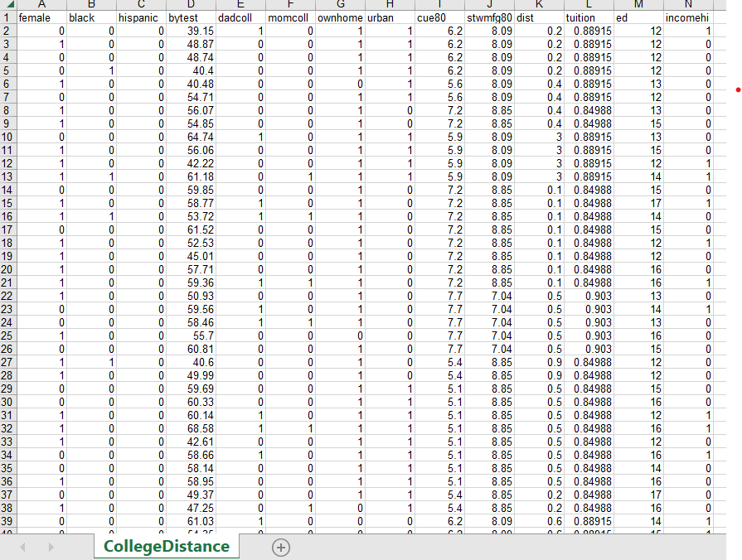Select row 1 containing the variable names
The image size is (742, 560).
click(x=7, y=17)
